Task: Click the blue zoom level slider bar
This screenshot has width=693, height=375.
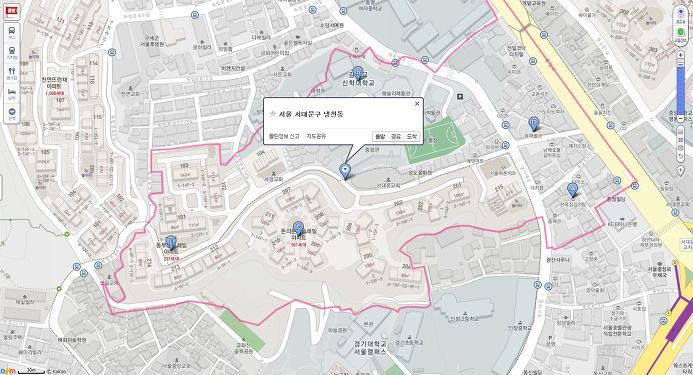Action: click(x=681, y=90)
